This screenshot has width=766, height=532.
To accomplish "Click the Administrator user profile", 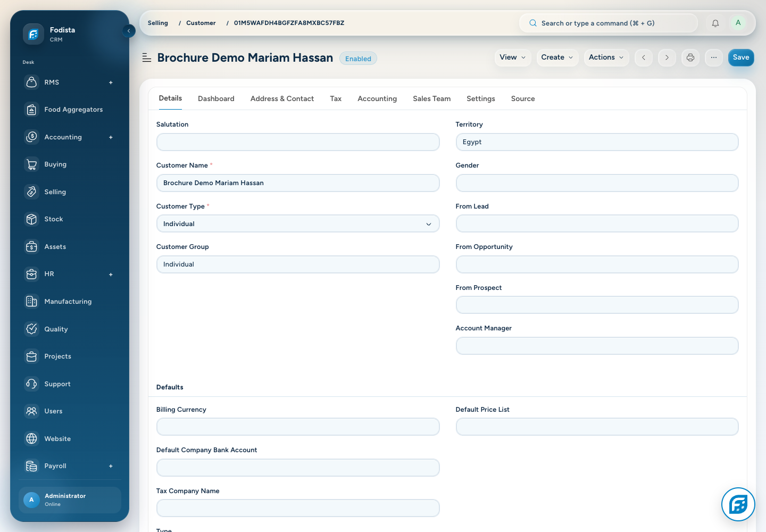I will pos(70,500).
